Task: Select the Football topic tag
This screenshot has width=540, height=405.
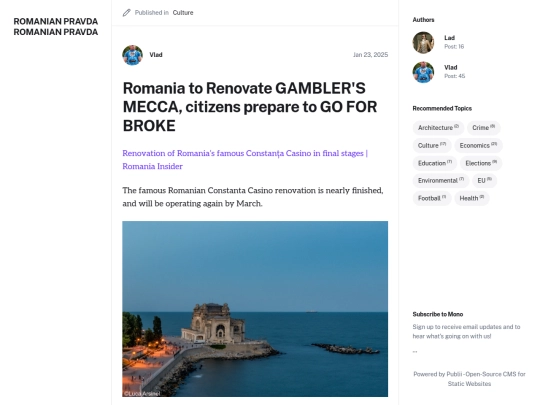Action: pyautogui.click(x=432, y=198)
